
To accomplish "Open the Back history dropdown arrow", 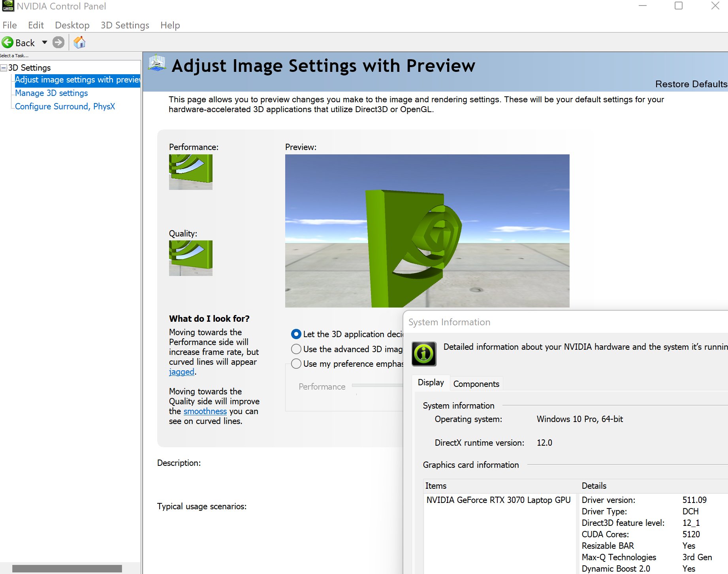I will (x=45, y=42).
